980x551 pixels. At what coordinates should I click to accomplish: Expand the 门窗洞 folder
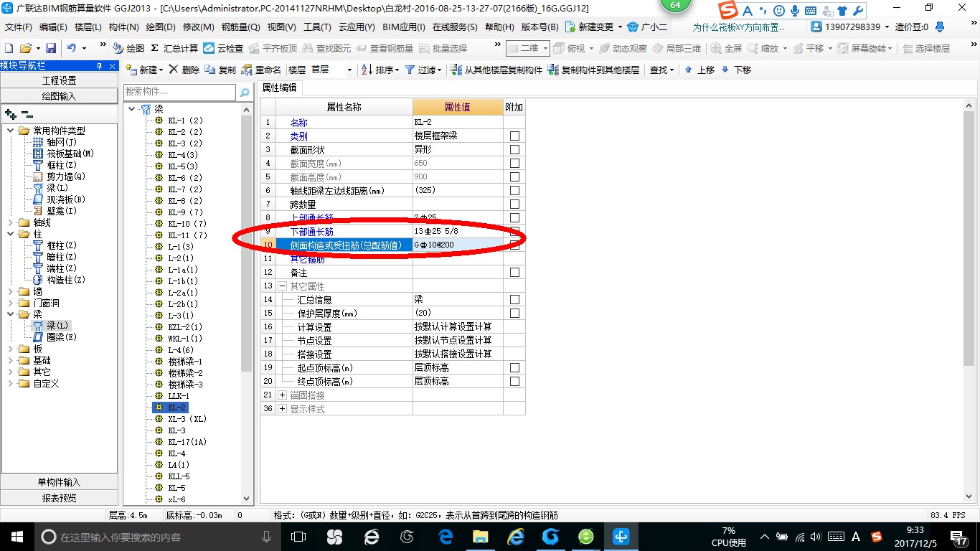[x=11, y=303]
